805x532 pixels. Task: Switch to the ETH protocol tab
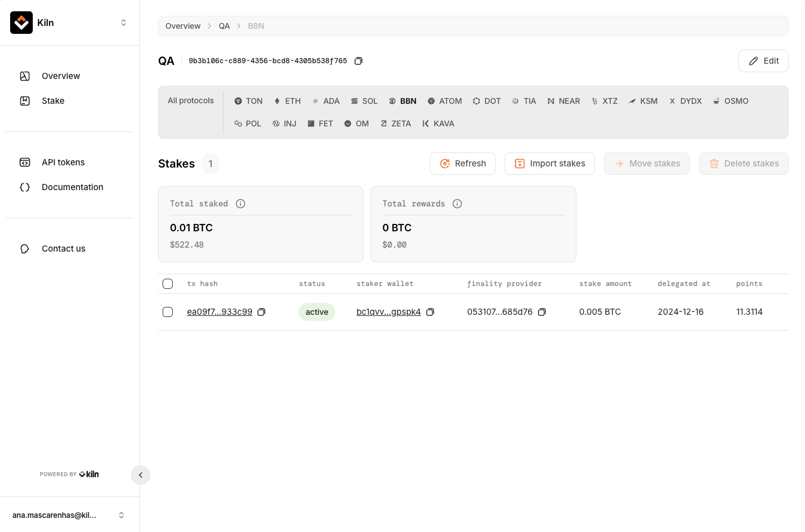click(x=287, y=101)
